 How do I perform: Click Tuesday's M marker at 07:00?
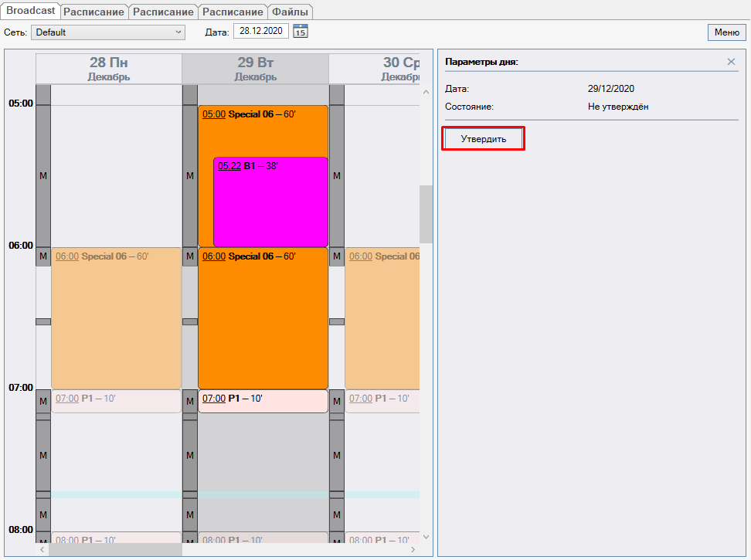(190, 401)
